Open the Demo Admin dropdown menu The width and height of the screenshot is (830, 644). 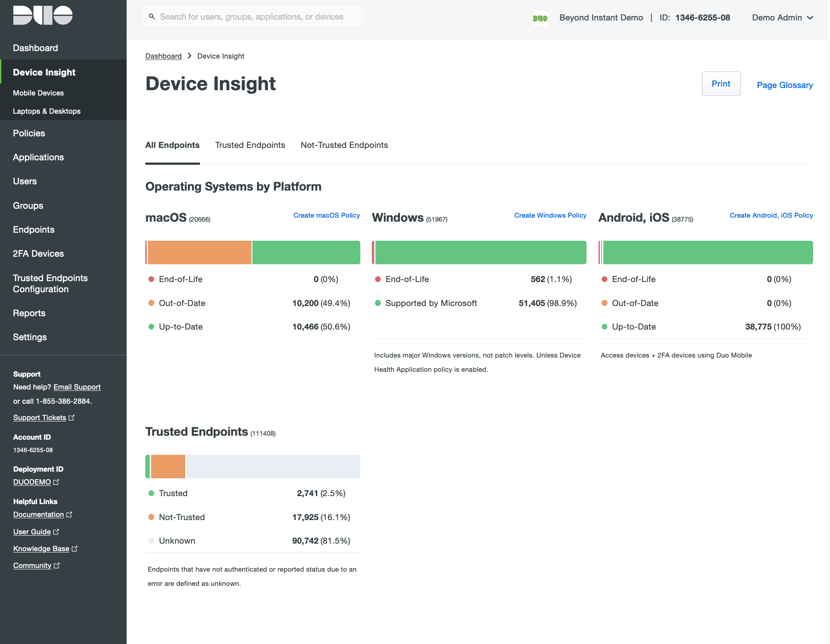pyautogui.click(x=782, y=18)
